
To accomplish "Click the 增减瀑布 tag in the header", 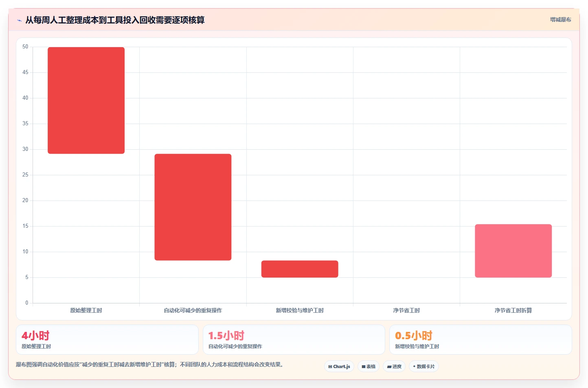I will click(560, 20).
